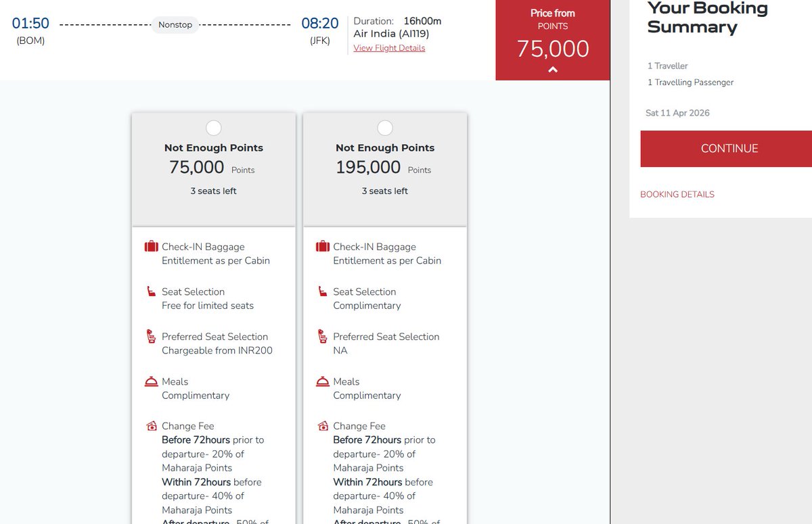This screenshot has width=812, height=524.
Task: Open BOOKING DETAILS link
Action: point(677,194)
